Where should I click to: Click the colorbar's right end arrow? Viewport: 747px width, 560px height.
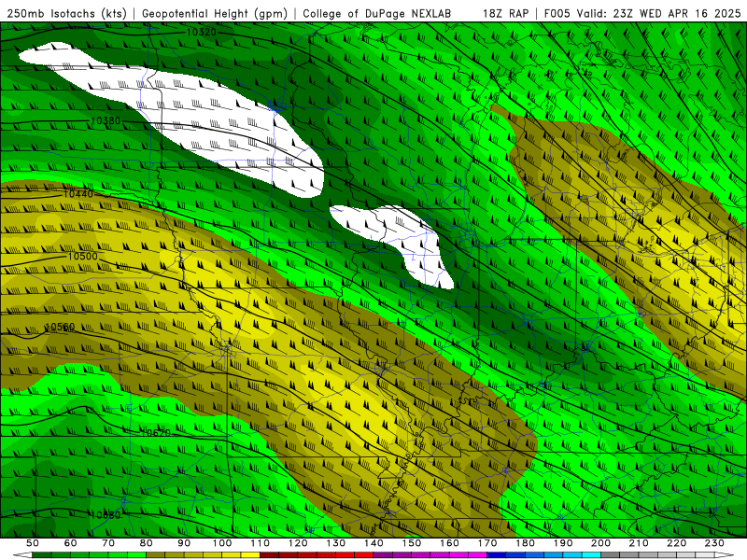point(725,554)
